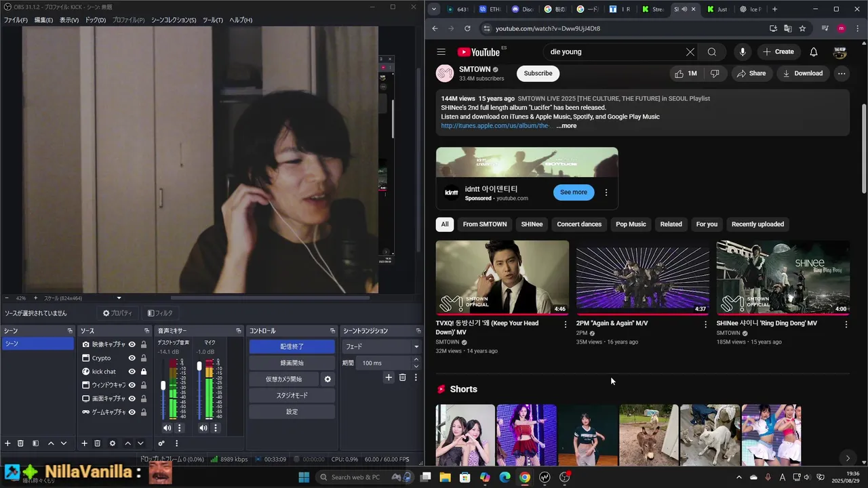Screen dimensions: 868x488
Task: Open YouTube notifications bell
Action: coord(814,52)
